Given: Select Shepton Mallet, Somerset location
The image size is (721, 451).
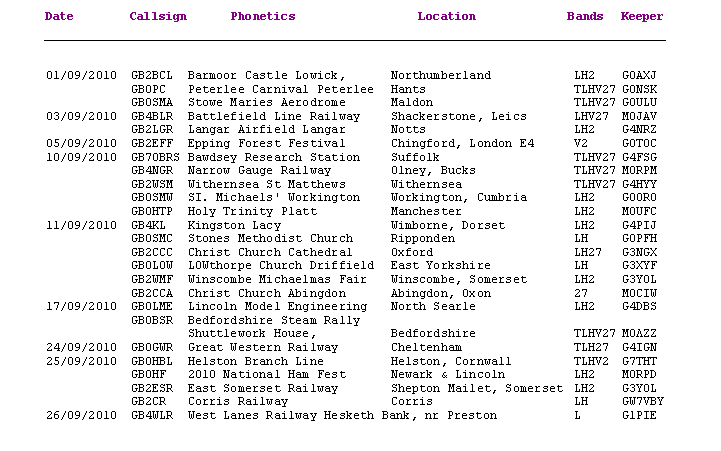Looking at the screenshot, I should pos(477,388).
